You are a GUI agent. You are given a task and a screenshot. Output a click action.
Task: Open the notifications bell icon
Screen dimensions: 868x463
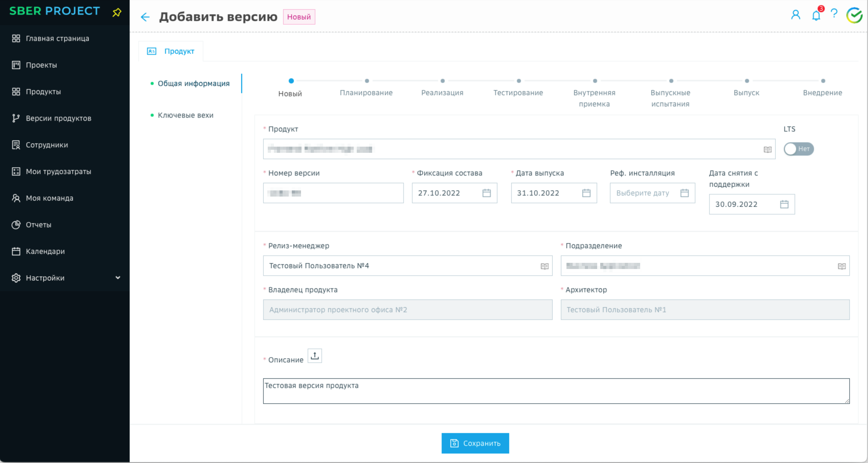pos(816,16)
